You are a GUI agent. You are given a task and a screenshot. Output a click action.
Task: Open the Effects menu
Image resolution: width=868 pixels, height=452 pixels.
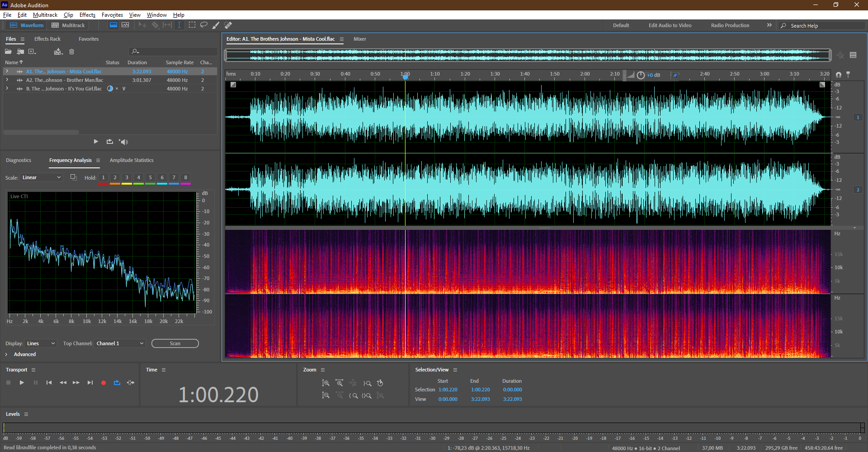(87, 15)
